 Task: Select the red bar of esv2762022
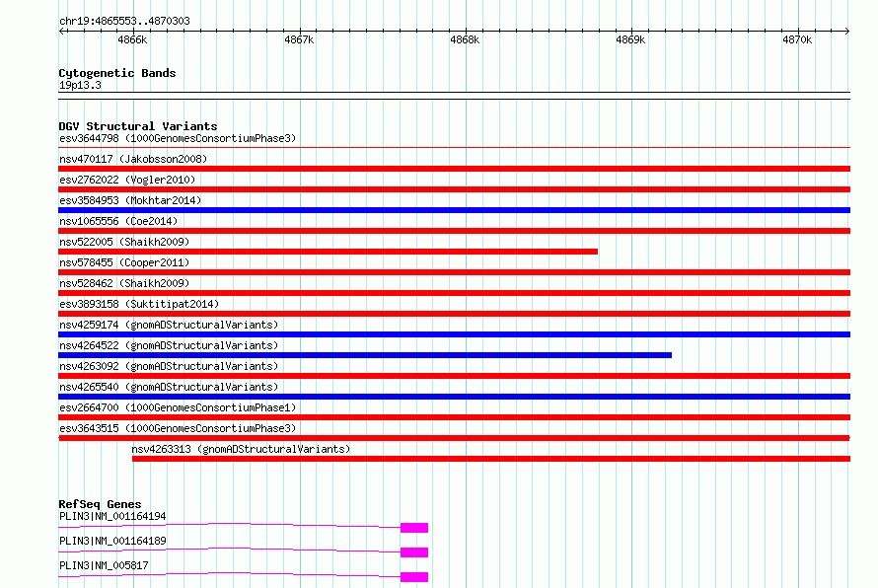(x=454, y=189)
